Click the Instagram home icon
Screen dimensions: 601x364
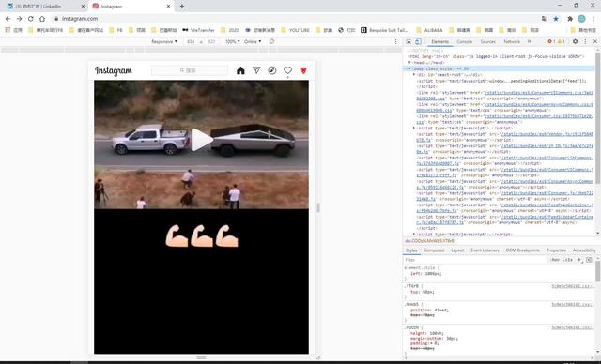click(x=240, y=70)
